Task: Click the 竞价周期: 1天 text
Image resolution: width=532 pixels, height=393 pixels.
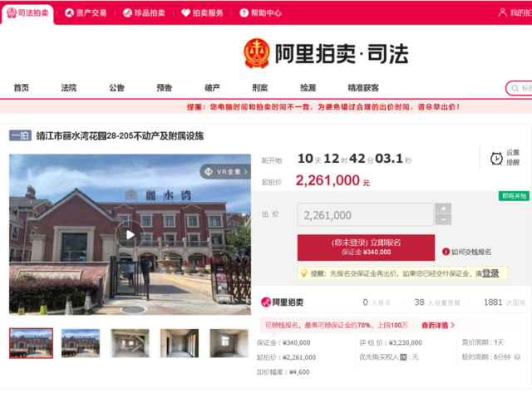Action: point(483,342)
